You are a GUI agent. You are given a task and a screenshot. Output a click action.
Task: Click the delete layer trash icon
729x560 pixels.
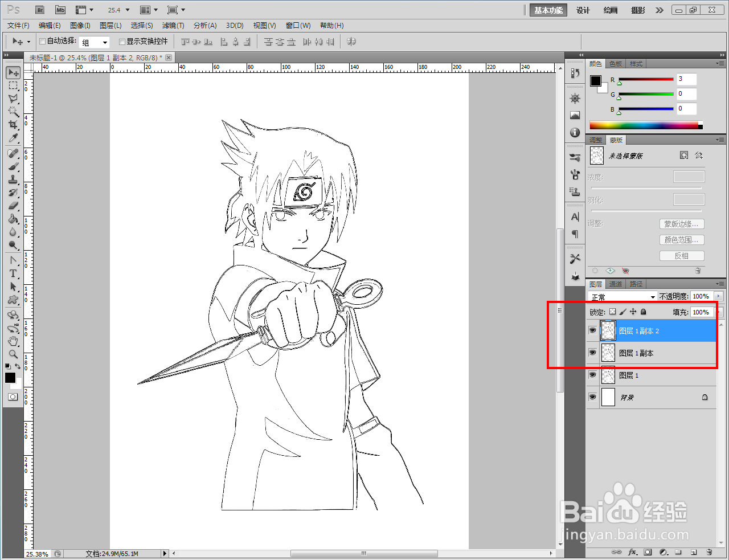tap(709, 552)
